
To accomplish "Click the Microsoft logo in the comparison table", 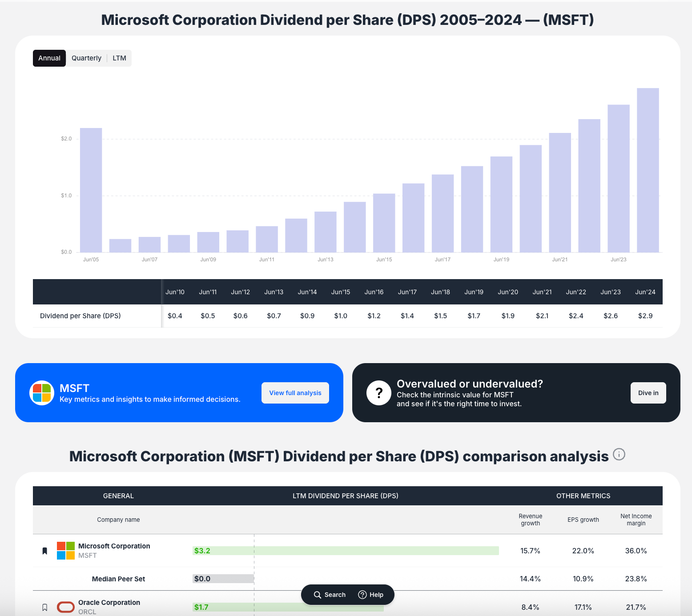I will point(66,551).
